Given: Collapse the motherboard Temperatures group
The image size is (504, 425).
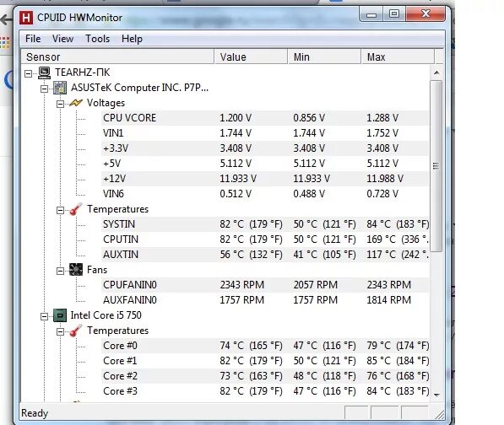Looking at the screenshot, I should point(60,210).
